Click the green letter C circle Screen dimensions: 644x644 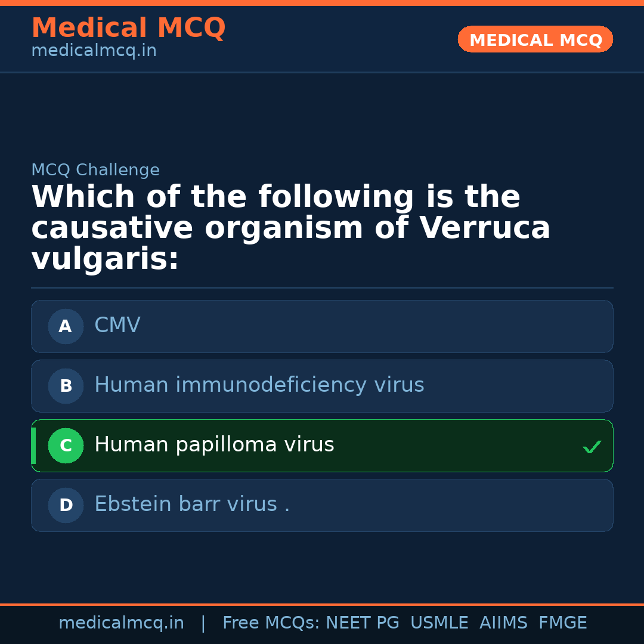pyautogui.click(x=66, y=445)
